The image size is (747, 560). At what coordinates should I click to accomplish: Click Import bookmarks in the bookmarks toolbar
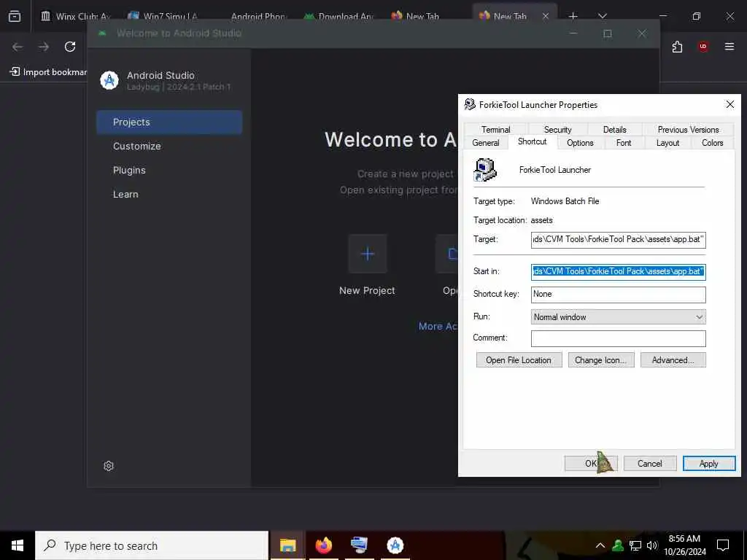tap(48, 72)
